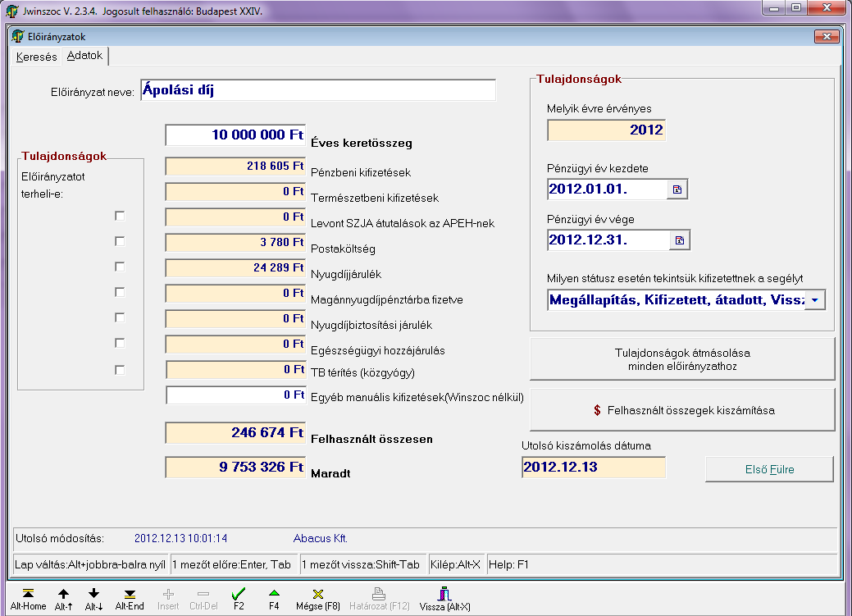This screenshot has height=616, width=852.
Task: Click the Postaköltség 3 780 Ft field
Action: [x=235, y=243]
